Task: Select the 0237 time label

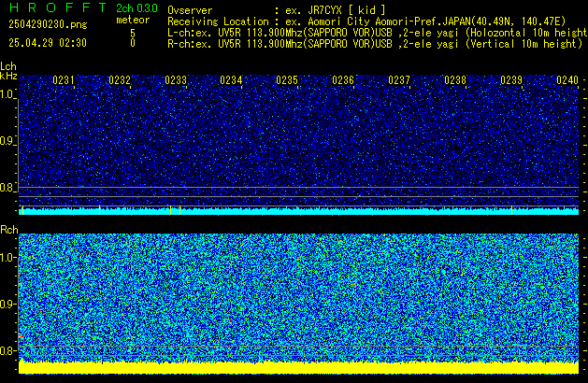Action: 399,80
